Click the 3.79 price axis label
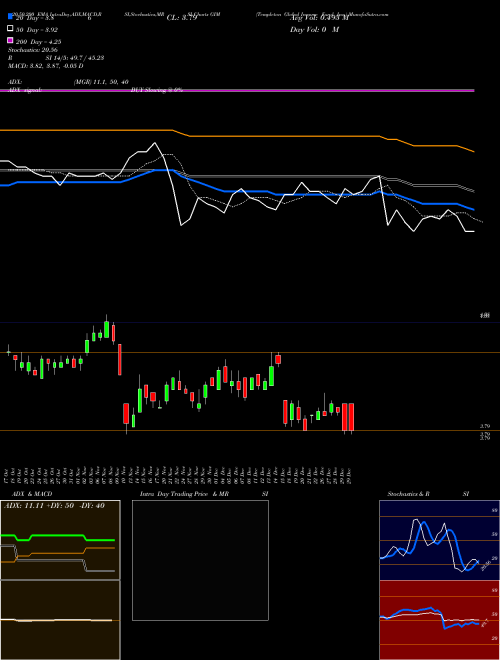This screenshot has width=500, height=660. pyautogui.click(x=484, y=426)
